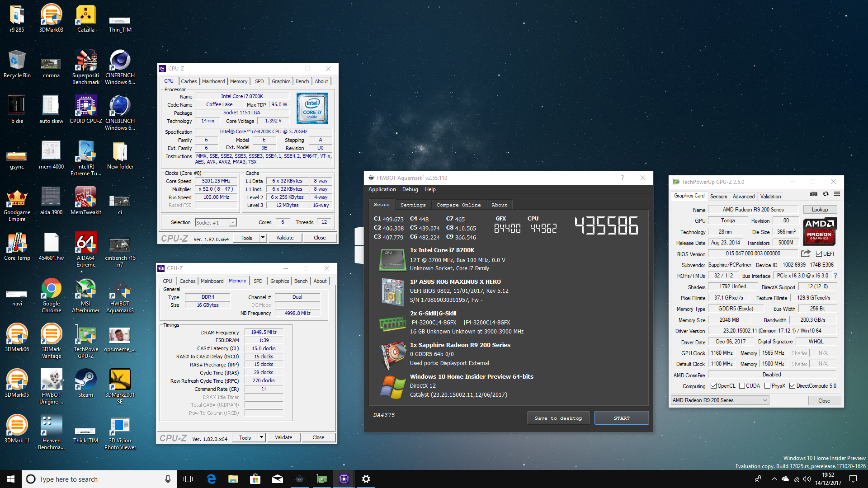The image size is (868, 488).
Task: Open the Debug menu in Aquamark
Action: [410, 189]
